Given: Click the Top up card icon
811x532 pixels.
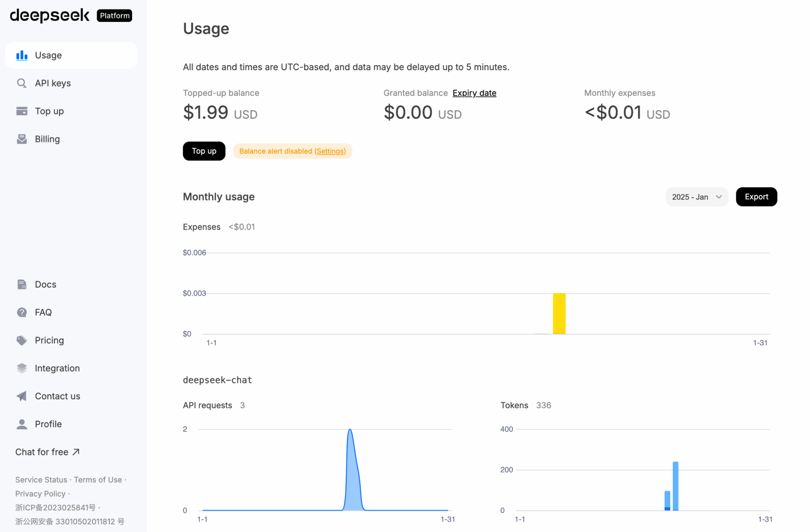Looking at the screenshot, I should [x=22, y=111].
